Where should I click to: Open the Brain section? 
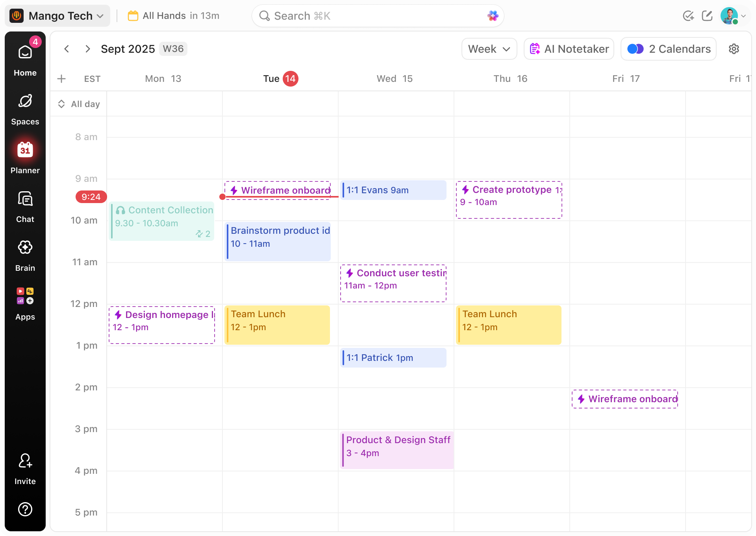(25, 253)
